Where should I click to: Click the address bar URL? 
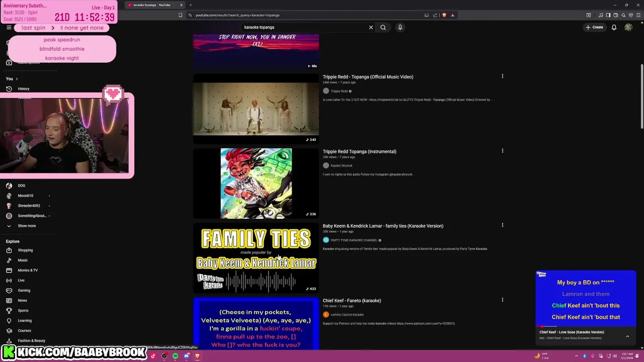point(237,15)
